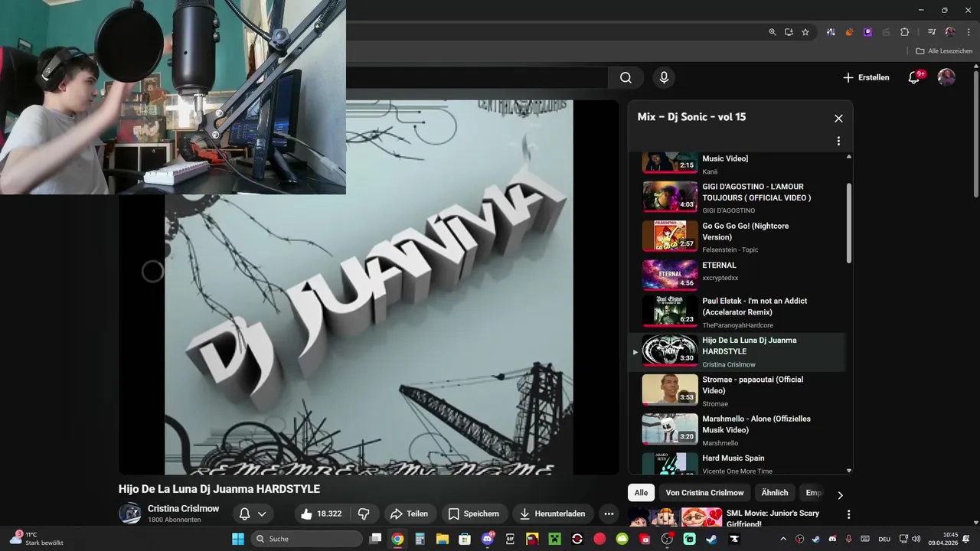The image size is (980, 551).
Task: Open the Mix playlist options menu
Action: click(838, 141)
